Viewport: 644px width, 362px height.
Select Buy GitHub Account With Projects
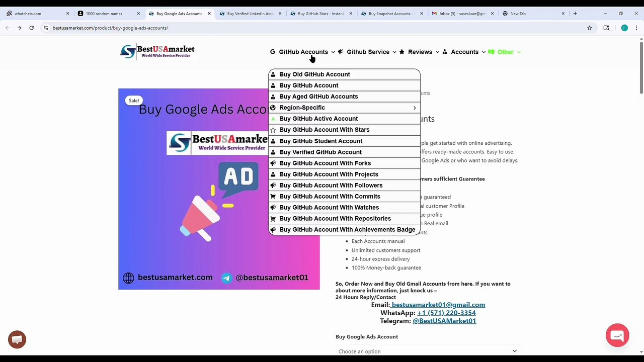pos(344,174)
